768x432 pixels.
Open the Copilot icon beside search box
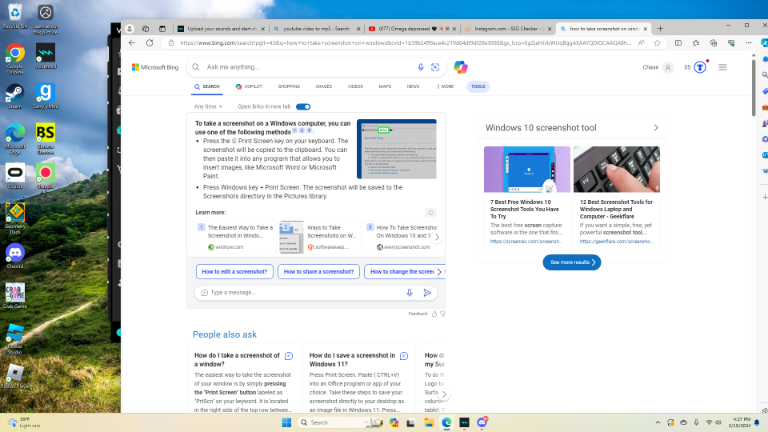tap(460, 67)
